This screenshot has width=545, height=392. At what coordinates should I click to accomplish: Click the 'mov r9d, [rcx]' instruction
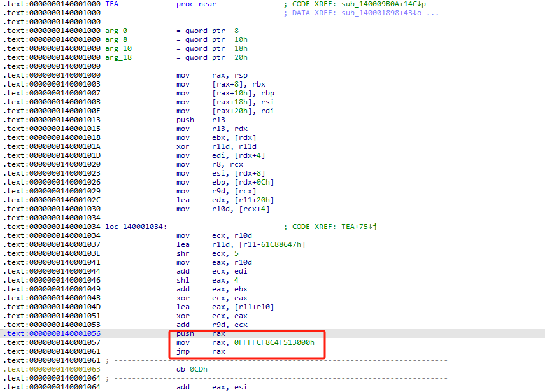pyautogui.click(x=216, y=192)
